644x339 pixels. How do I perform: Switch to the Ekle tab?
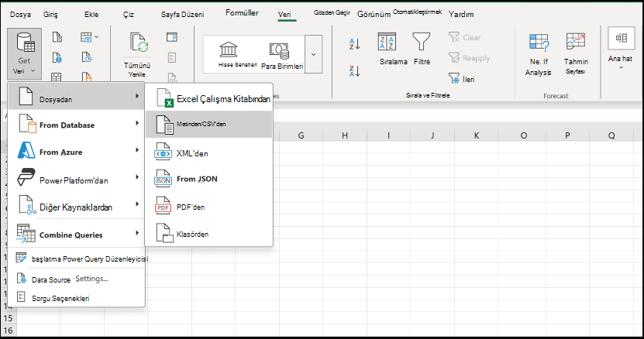(x=91, y=15)
